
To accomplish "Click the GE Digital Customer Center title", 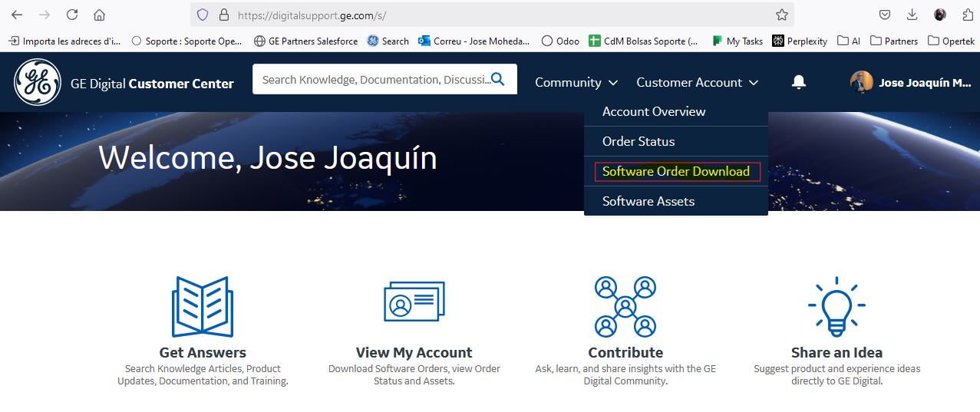I will coord(152,84).
